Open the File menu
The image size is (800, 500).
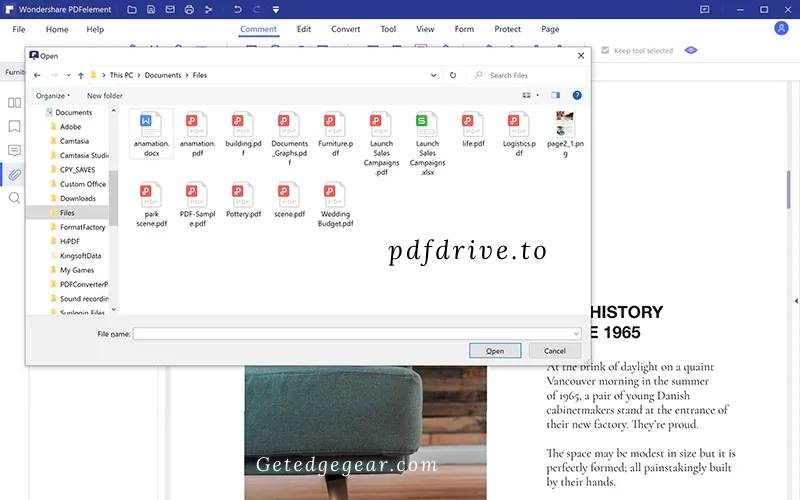(x=19, y=29)
